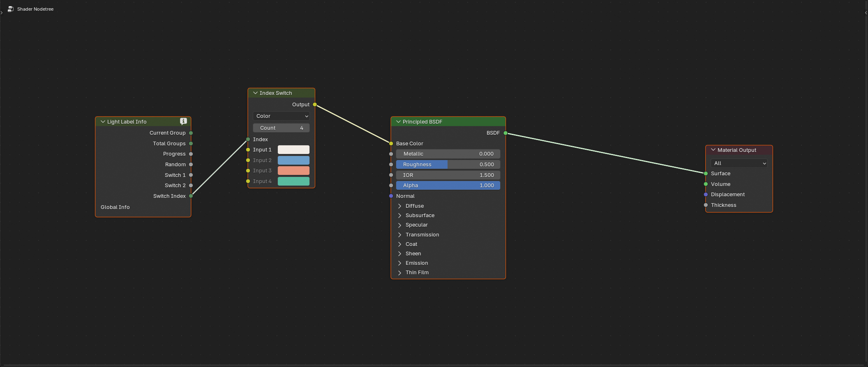868x367 pixels.
Task: Collapse the Principled BSDF node
Action: click(398, 122)
